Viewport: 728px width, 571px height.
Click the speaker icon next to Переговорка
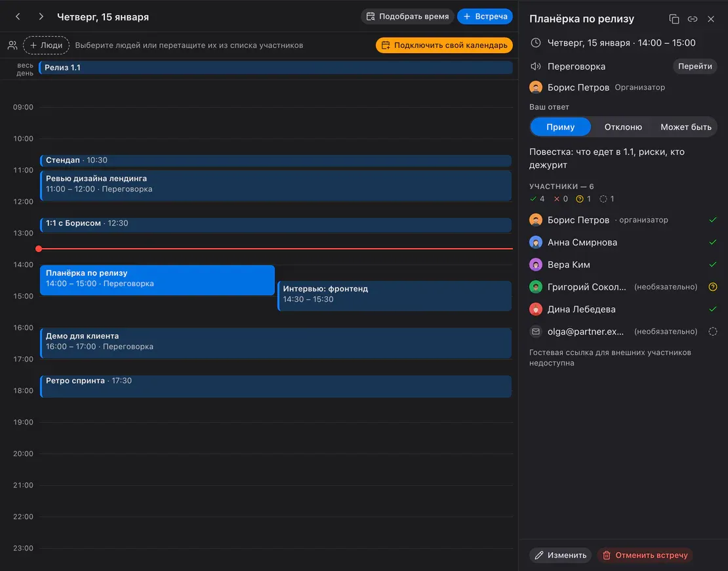coord(536,66)
